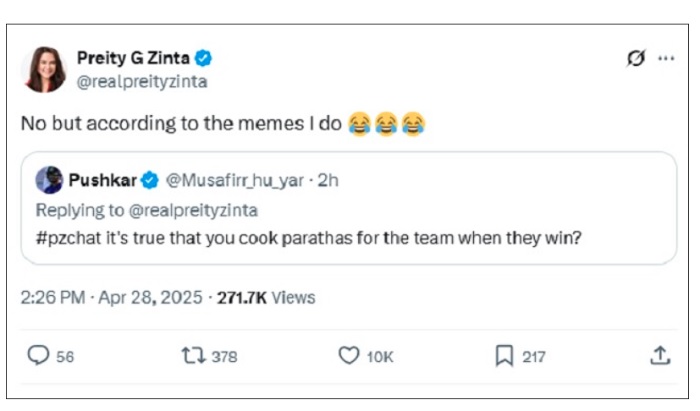Open Preity G Zinta's profile picture
The width and height of the screenshot is (700, 411).
pos(44,69)
